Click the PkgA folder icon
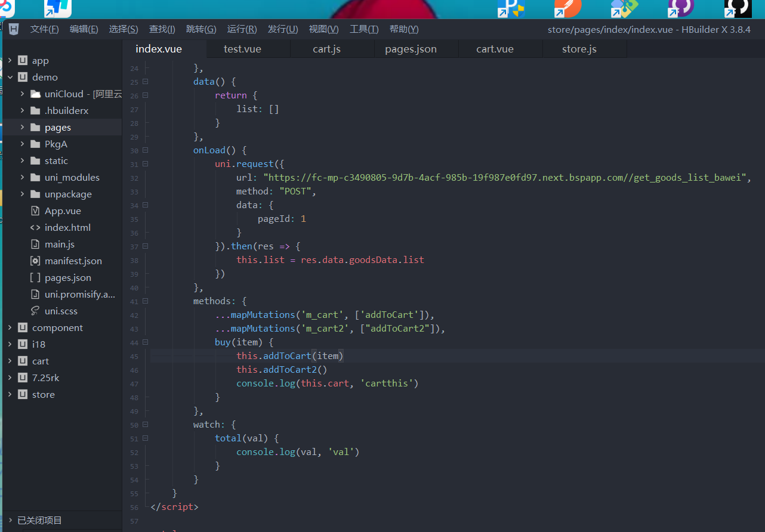The image size is (765, 532). (35, 144)
